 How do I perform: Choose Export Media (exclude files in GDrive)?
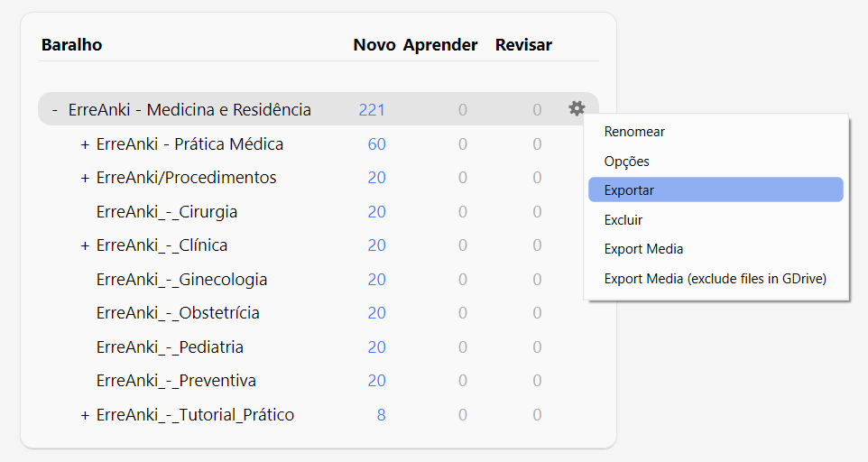coord(716,278)
